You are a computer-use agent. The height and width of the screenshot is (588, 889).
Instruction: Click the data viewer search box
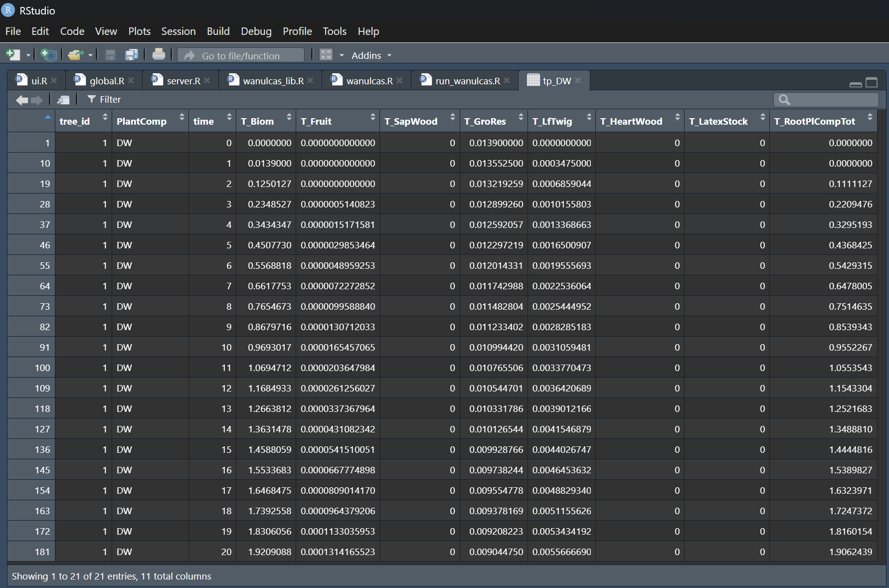coord(833,100)
